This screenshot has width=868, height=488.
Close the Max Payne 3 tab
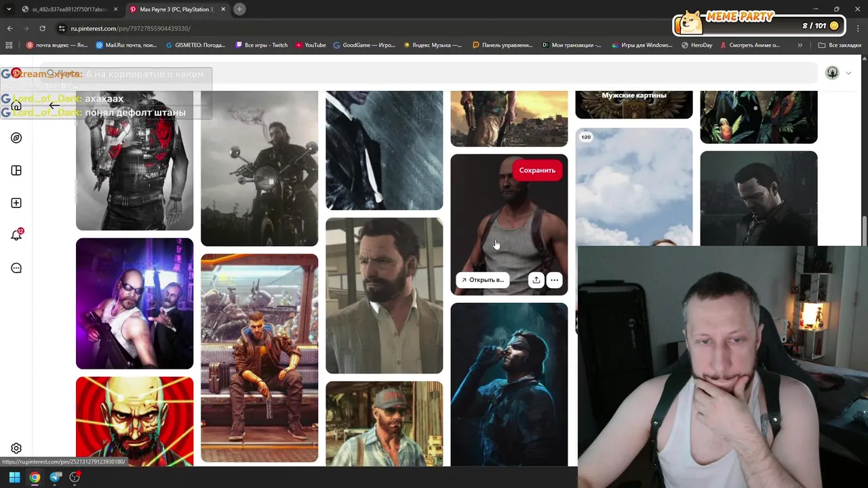[x=223, y=9]
